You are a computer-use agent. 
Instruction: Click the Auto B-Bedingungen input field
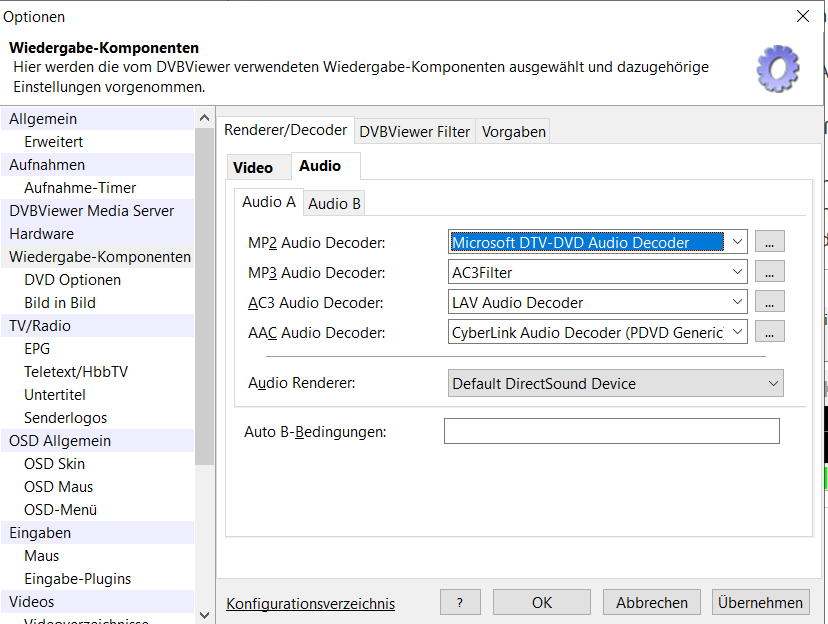pos(611,431)
